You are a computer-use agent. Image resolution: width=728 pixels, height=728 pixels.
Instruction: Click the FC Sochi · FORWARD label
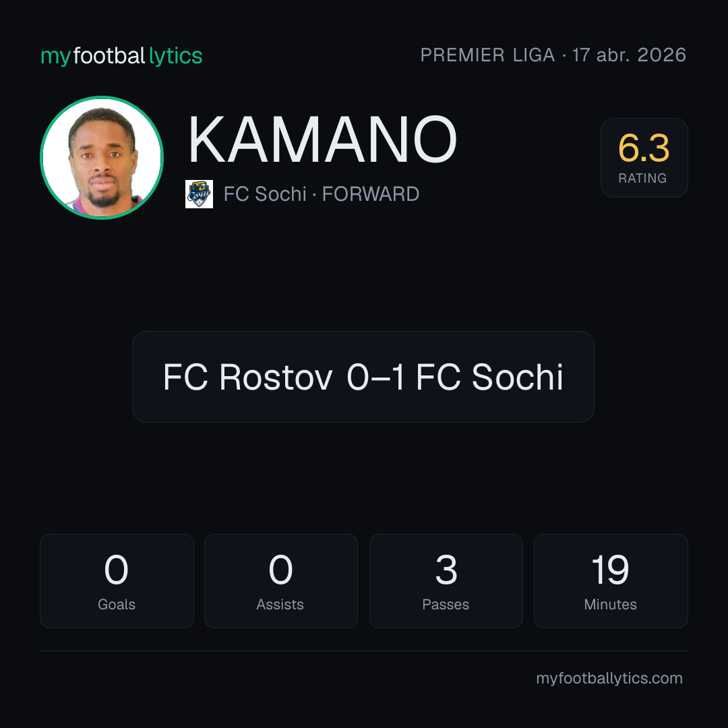[x=322, y=194]
